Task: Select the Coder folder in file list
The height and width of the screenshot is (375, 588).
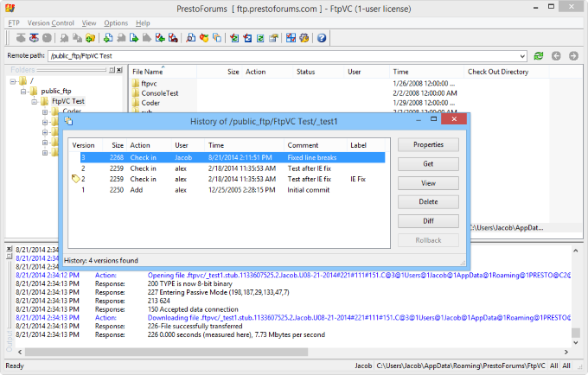Action: (146, 103)
